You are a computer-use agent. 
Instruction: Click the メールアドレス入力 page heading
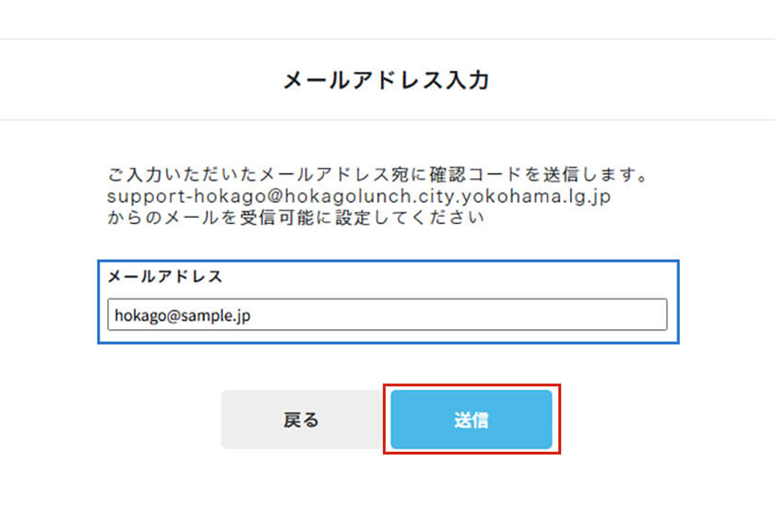pos(386,80)
